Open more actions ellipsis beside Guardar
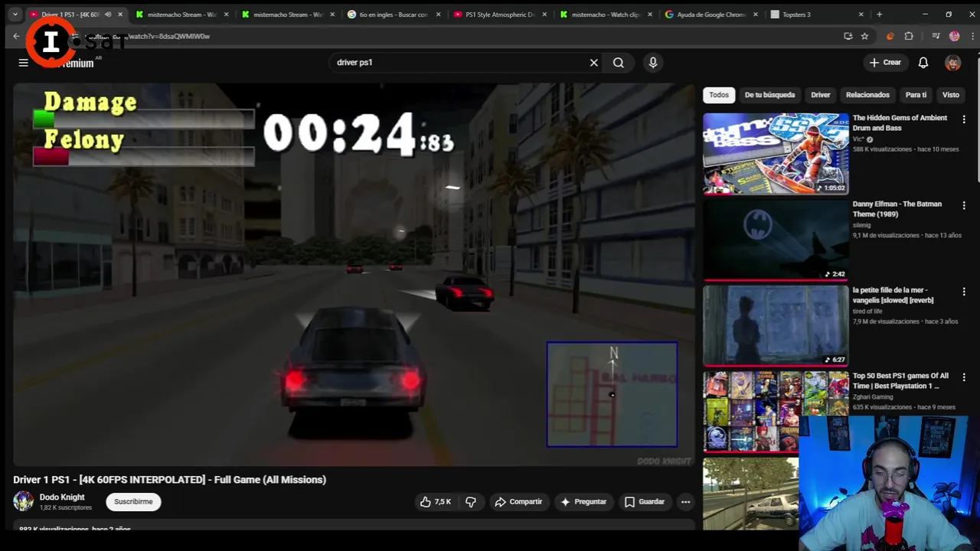 coord(686,502)
